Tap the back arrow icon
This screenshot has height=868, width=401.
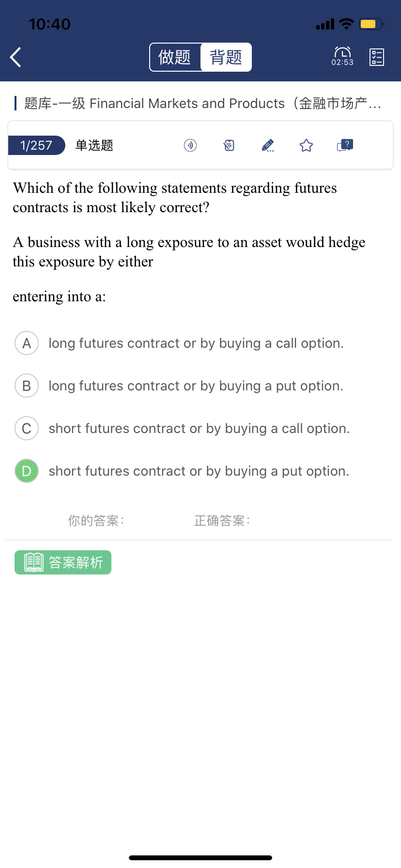[x=16, y=57]
